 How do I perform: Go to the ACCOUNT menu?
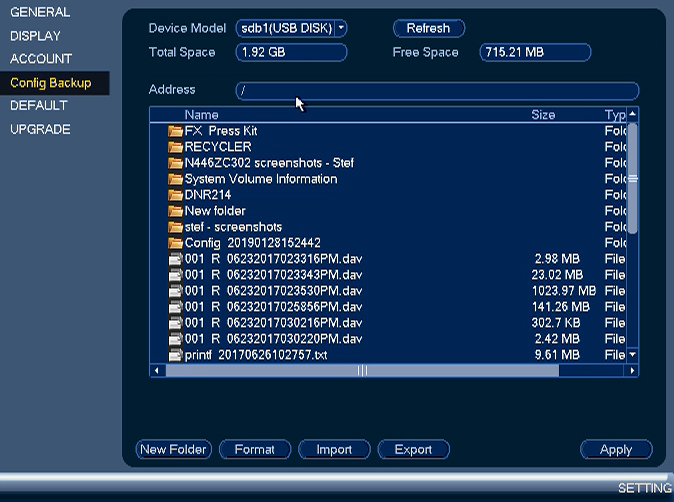[x=41, y=58]
